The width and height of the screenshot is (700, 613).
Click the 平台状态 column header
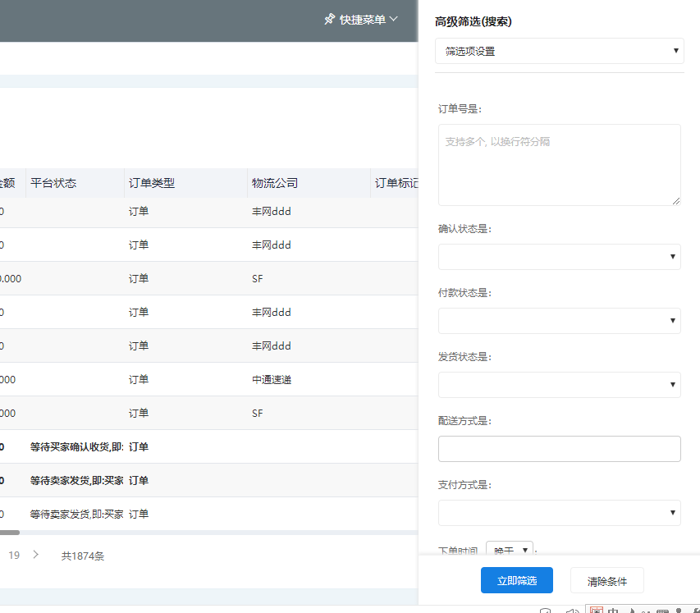point(53,183)
